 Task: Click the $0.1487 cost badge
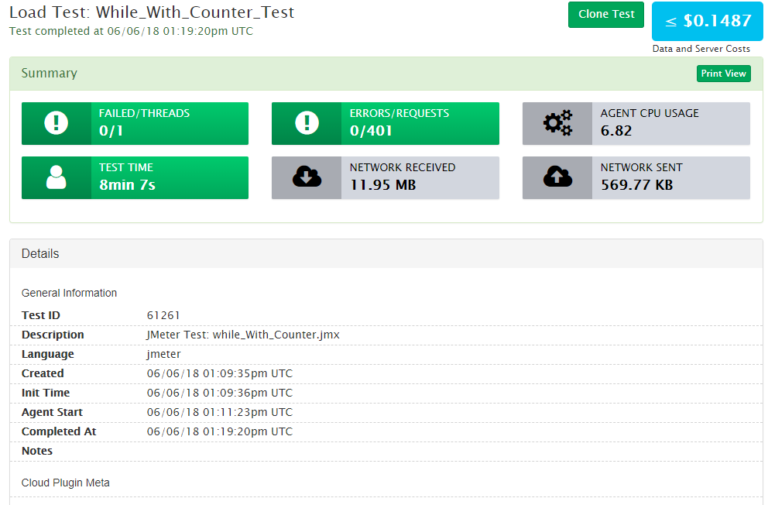coord(707,21)
